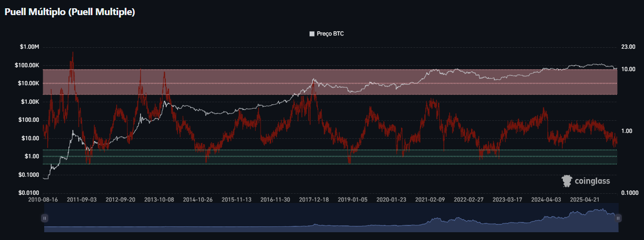Click the $0.0100 price axis label
The image size is (644, 240).
tap(29, 193)
